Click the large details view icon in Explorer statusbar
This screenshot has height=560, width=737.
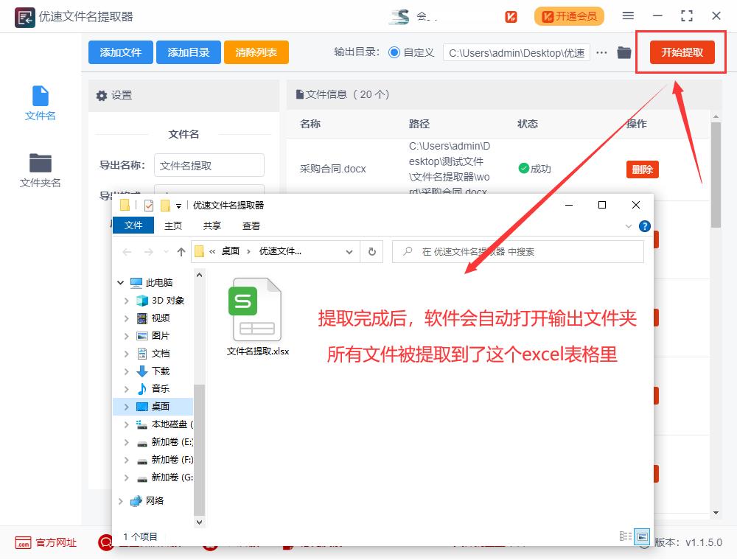pyautogui.click(x=643, y=536)
